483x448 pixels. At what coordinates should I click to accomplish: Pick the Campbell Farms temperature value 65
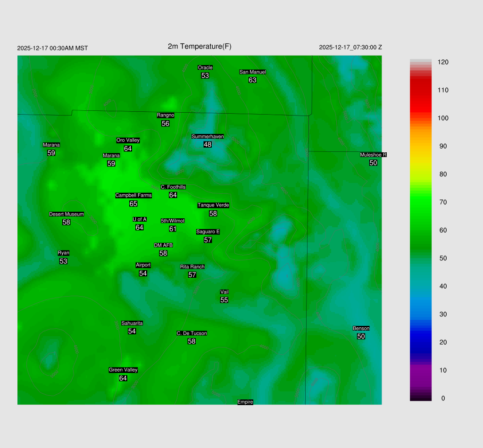pyautogui.click(x=133, y=204)
